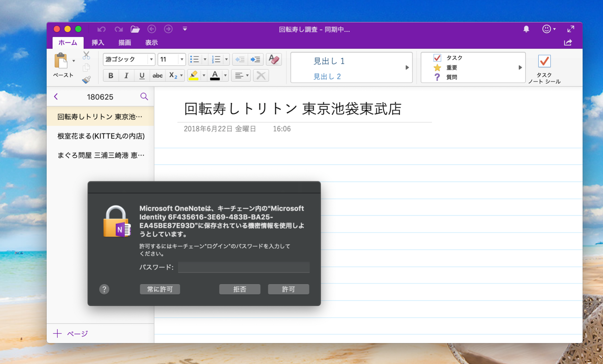Viewport: 603px width, 364px height.
Task: Click the clear formatting eraser icon
Action: [274, 60]
